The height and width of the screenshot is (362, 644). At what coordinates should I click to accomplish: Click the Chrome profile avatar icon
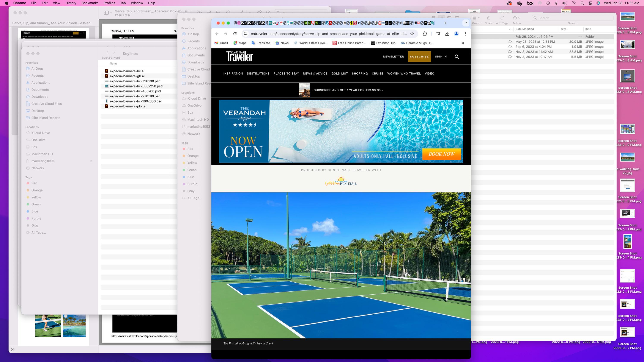[456, 34]
